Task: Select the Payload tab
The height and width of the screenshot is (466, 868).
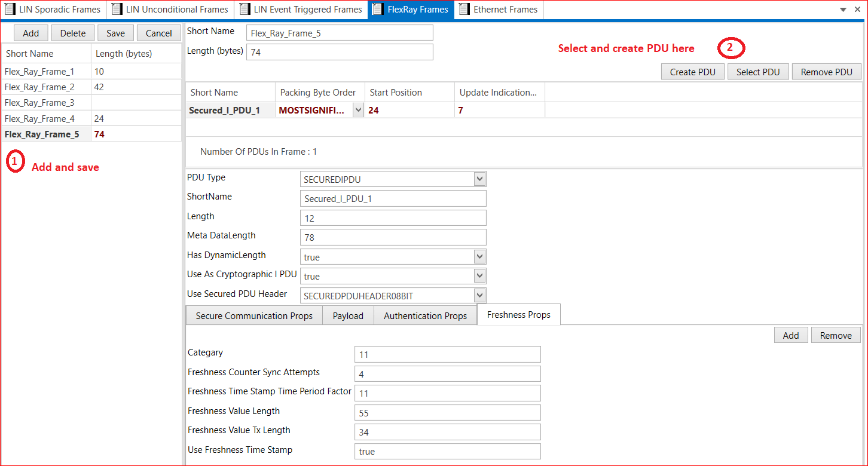Action: 348,315
